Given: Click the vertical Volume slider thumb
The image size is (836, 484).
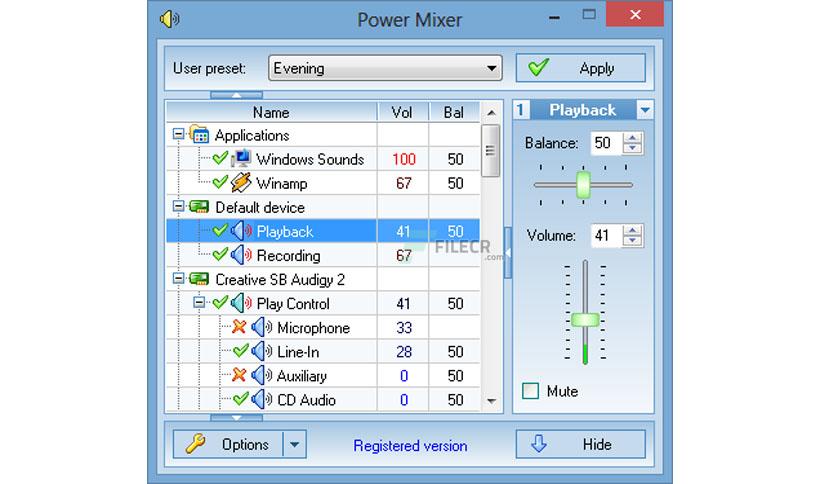Looking at the screenshot, I should click(x=585, y=320).
